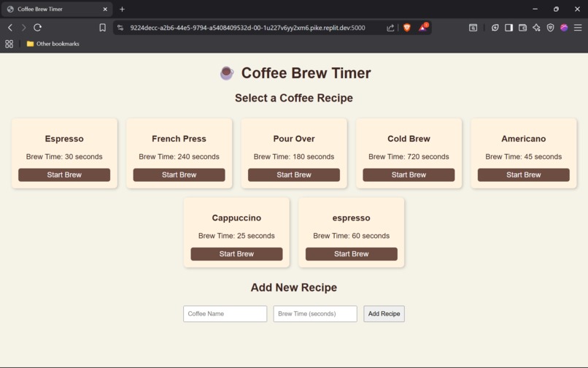Focus the Coffee Name input field
The width and height of the screenshot is (588, 368).
225,313
